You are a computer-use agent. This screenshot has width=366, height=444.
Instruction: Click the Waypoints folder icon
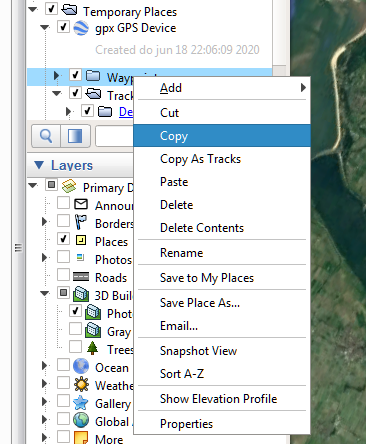[x=93, y=76]
